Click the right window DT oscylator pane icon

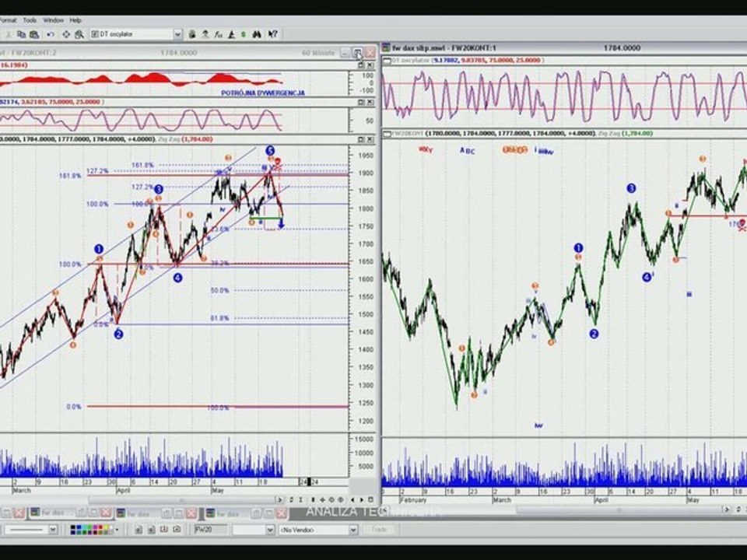pos(388,61)
